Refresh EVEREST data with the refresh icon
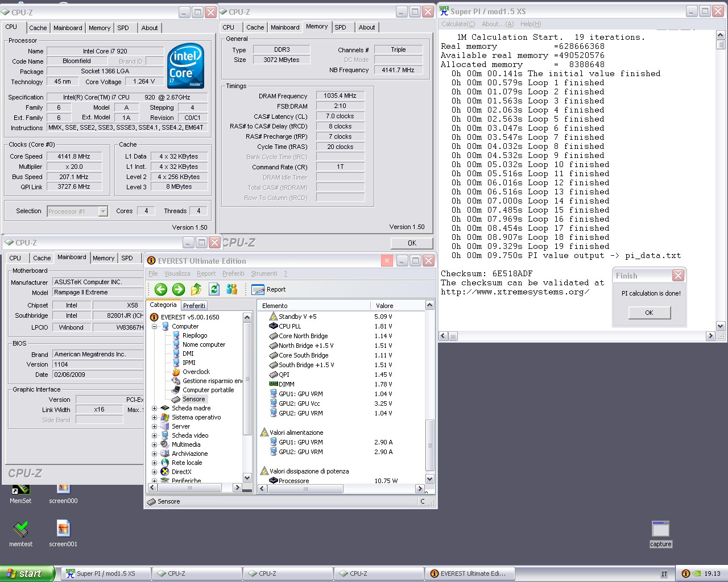Screen dimensions: 728x582 (x=214, y=289)
